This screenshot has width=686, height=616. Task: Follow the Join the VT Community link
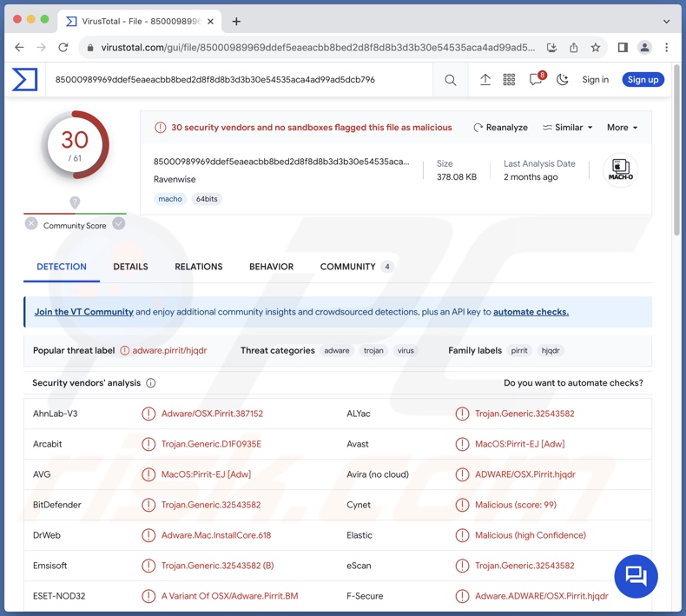click(x=84, y=312)
